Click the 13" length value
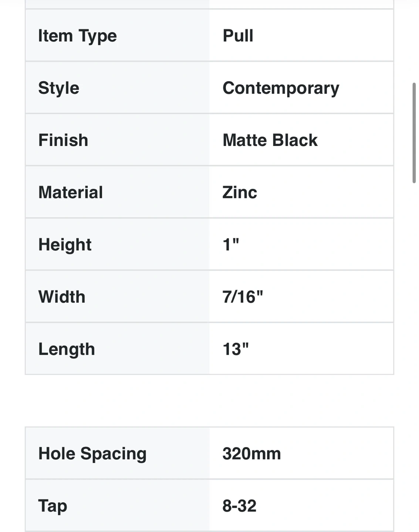The image size is (419, 532). 236,349
